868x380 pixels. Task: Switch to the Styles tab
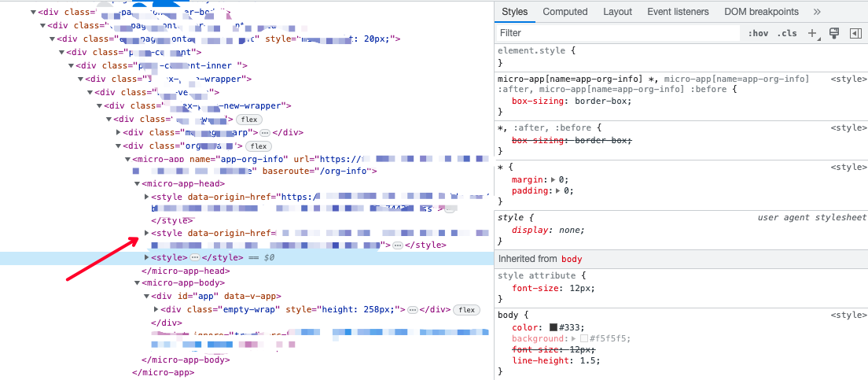tap(515, 12)
